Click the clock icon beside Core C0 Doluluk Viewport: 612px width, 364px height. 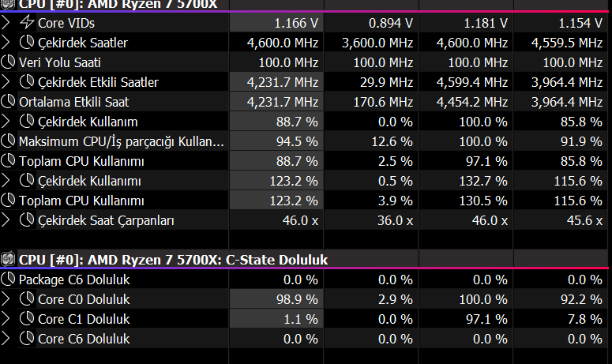(27, 298)
